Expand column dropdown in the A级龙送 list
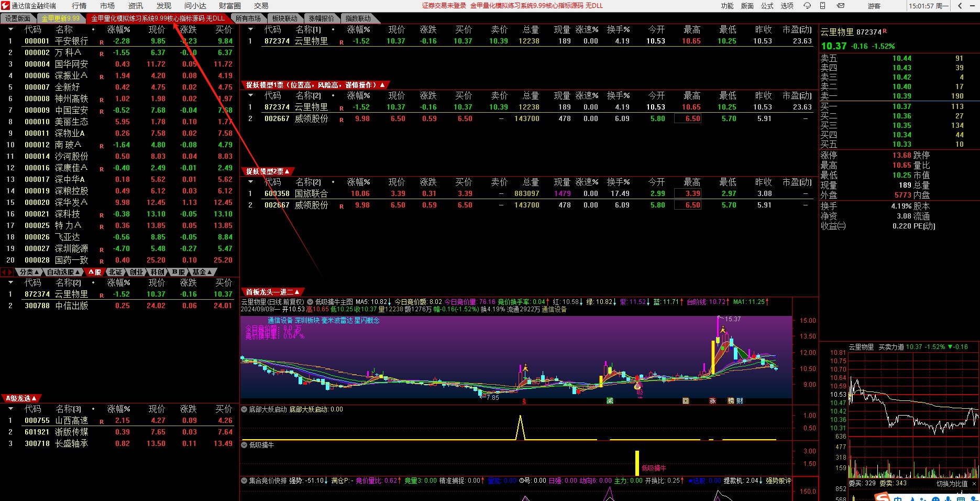Viewport: 980px width, 501px height. (x=10, y=409)
